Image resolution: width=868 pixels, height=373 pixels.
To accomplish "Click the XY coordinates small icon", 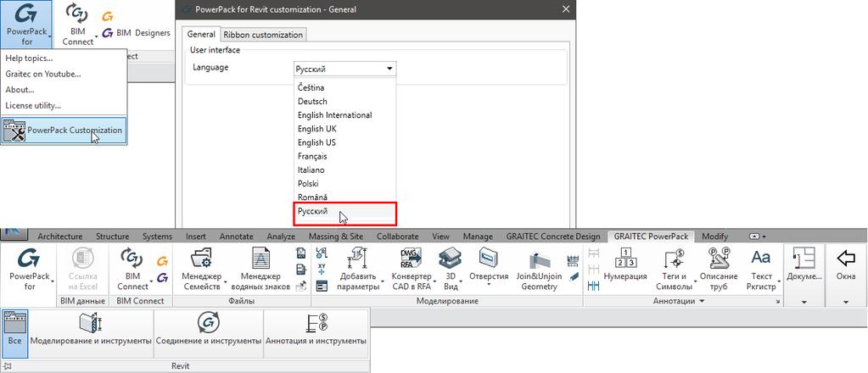I will pyautogui.click(x=322, y=270).
